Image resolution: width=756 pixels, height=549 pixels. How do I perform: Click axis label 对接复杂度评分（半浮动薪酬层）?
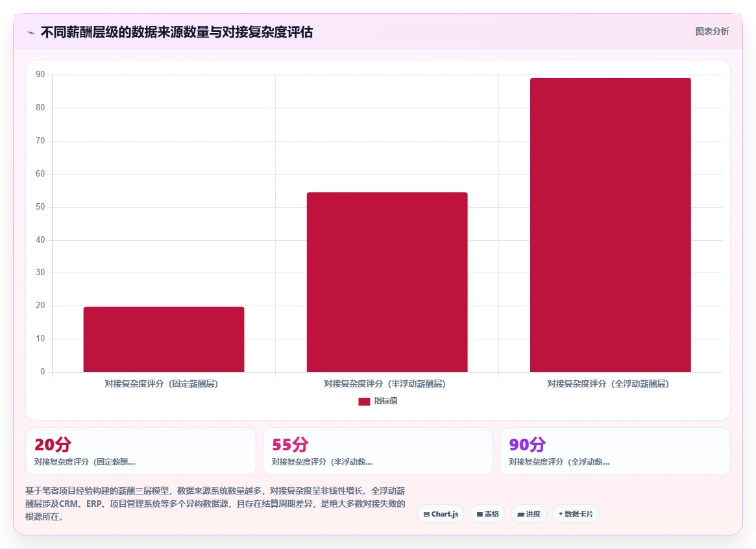click(384, 384)
